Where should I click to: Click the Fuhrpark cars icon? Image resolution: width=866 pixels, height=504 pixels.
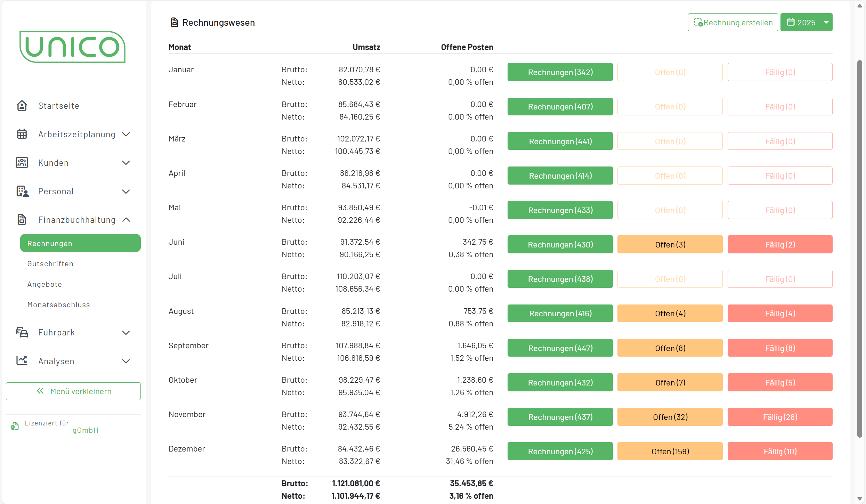[22, 332]
